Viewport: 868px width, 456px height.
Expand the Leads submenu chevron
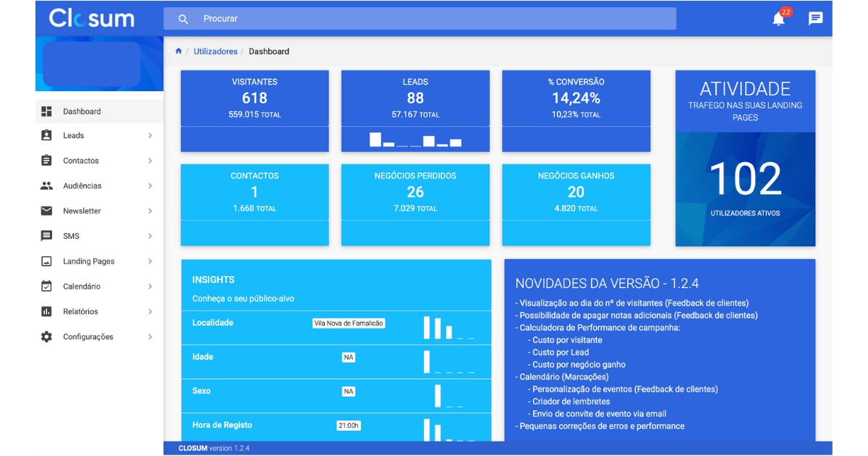[150, 135]
